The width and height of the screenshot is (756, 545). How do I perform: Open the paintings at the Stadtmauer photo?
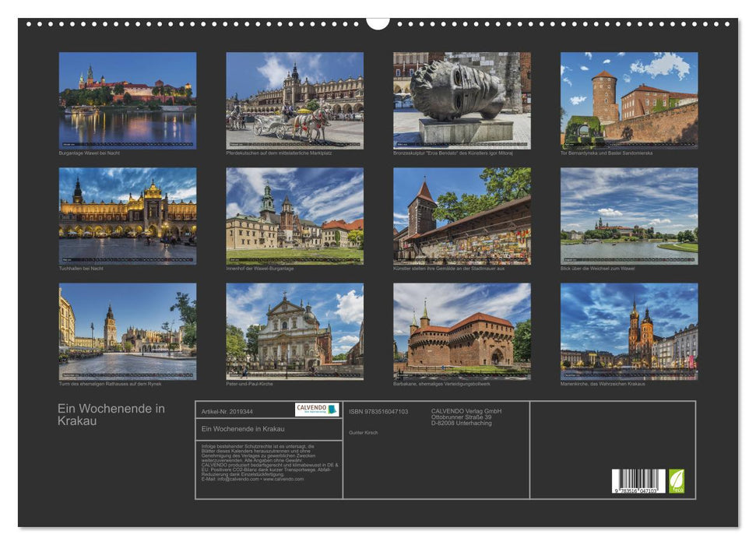[462, 216]
